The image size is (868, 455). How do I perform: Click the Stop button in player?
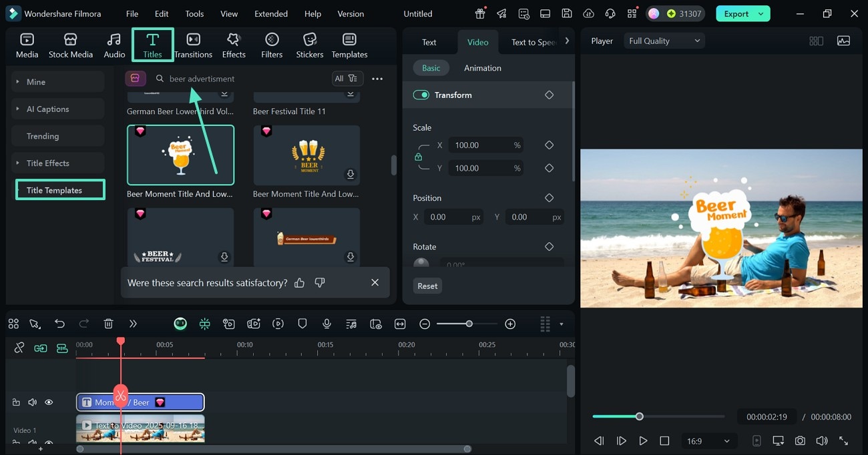click(664, 441)
